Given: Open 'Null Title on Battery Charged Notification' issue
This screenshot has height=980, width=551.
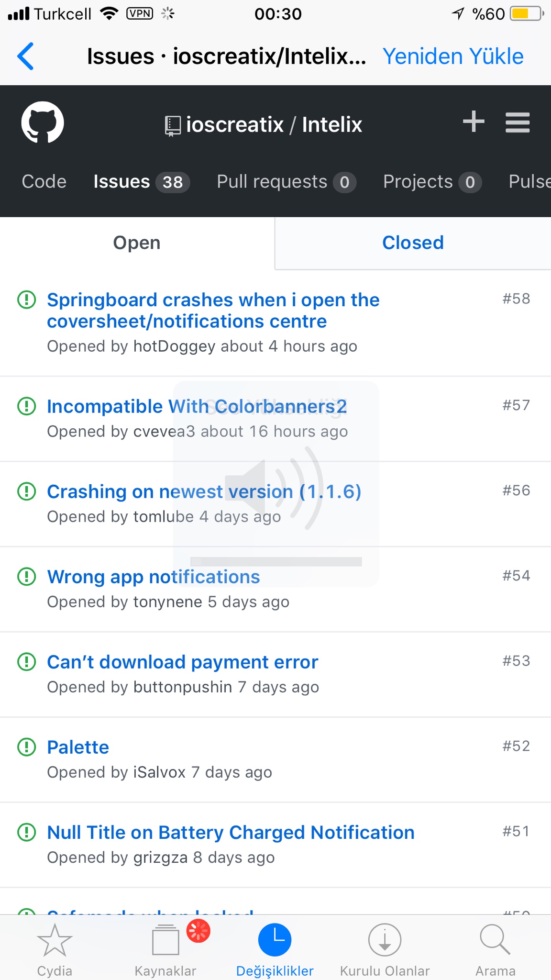Looking at the screenshot, I should [231, 832].
